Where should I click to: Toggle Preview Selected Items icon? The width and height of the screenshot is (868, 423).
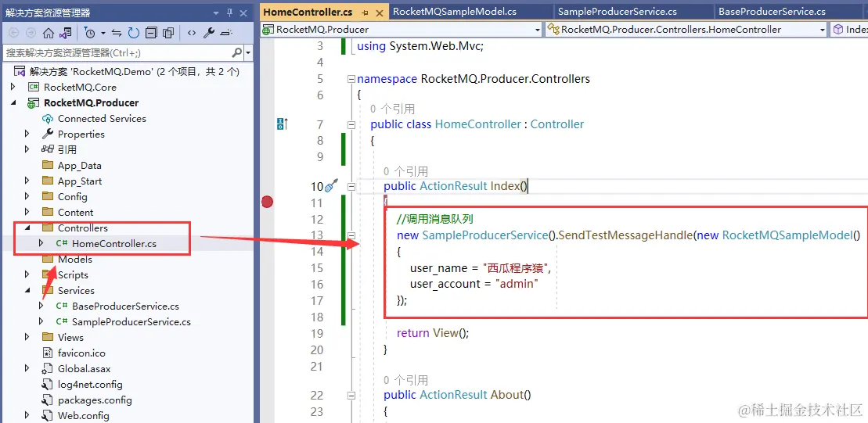(225, 33)
